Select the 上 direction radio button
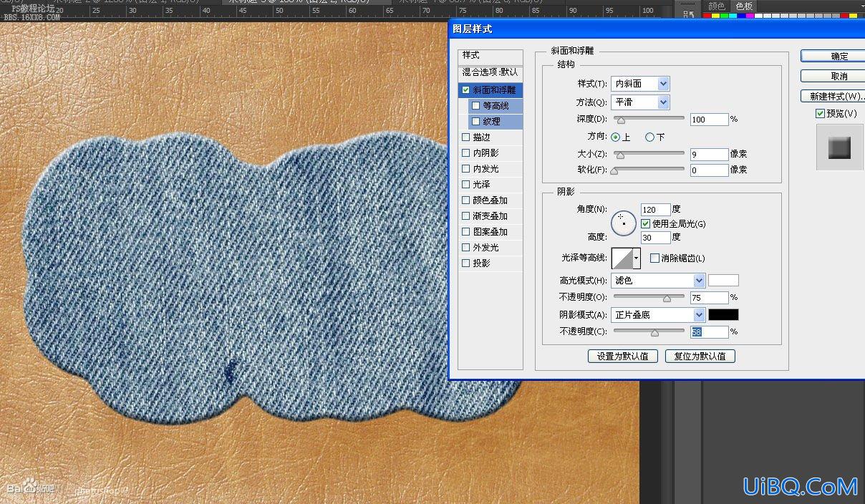865x504 pixels. pyautogui.click(x=615, y=137)
